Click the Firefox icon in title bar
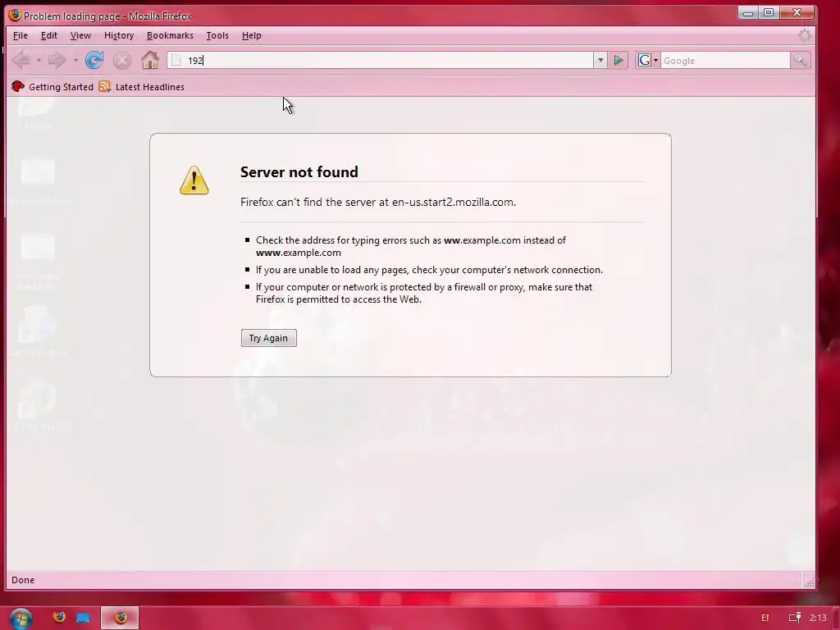This screenshot has width=840, height=630. point(15,15)
